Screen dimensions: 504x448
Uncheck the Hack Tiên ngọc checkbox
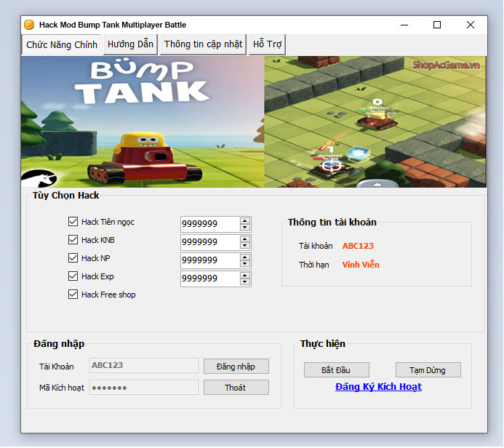click(73, 222)
